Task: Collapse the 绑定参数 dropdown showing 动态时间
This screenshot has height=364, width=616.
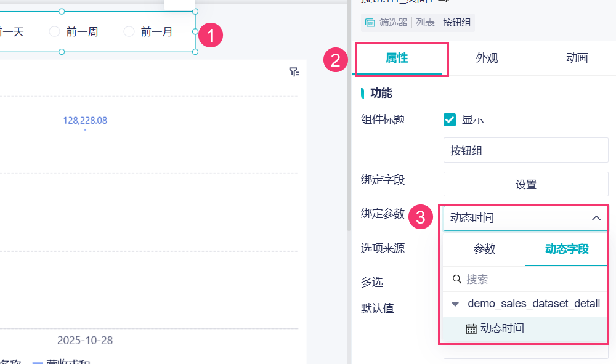Action: pyautogui.click(x=596, y=218)
